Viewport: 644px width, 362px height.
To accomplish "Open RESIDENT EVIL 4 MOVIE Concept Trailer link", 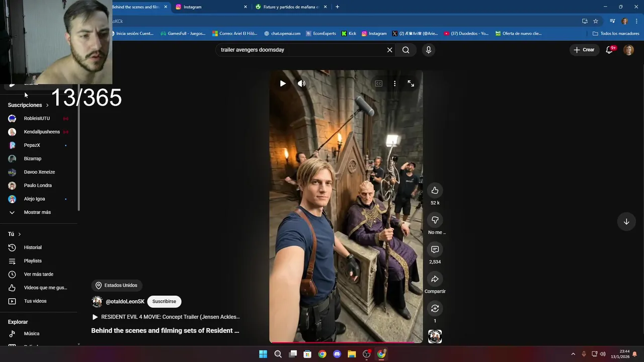I will [x=166, y=317].
